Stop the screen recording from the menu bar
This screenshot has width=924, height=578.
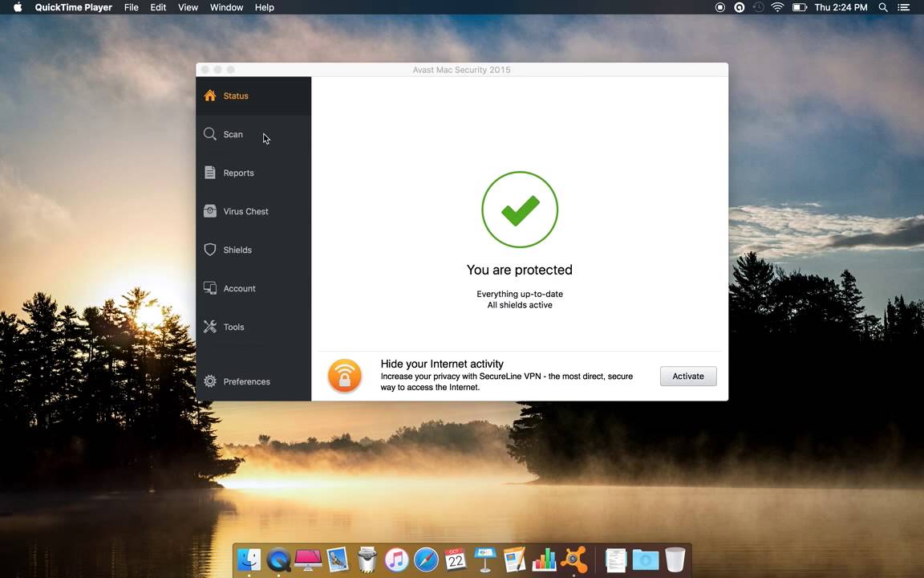[x=719, y=7]
